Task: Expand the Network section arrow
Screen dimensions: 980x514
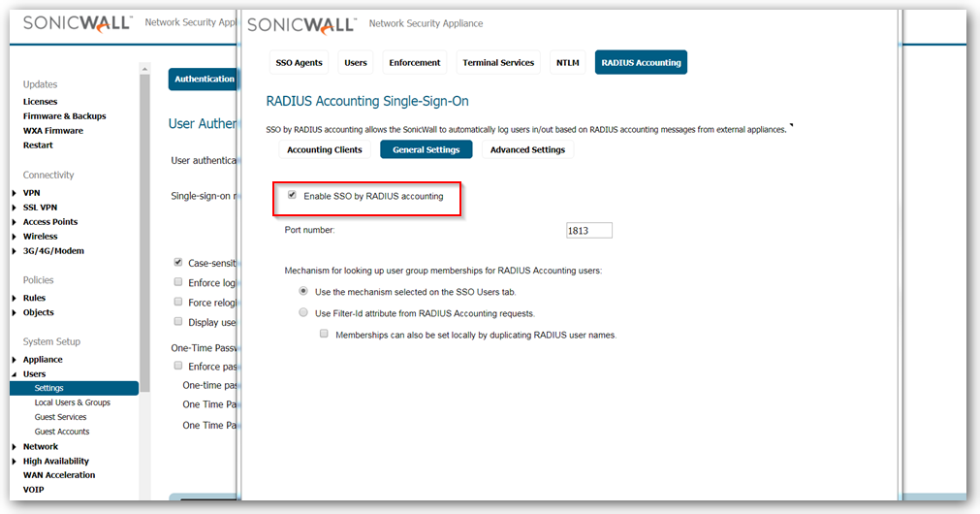Action: [14, 447]
